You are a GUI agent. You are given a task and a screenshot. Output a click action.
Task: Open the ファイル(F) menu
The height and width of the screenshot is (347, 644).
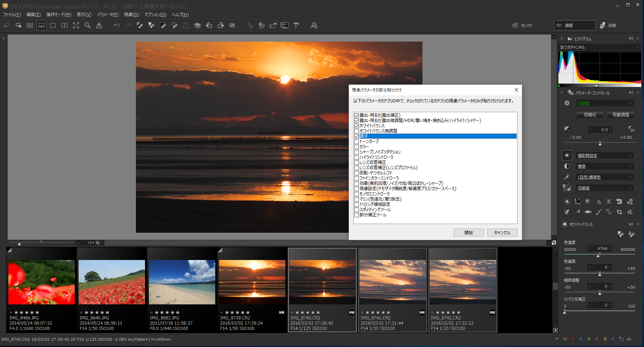[12, 15]
